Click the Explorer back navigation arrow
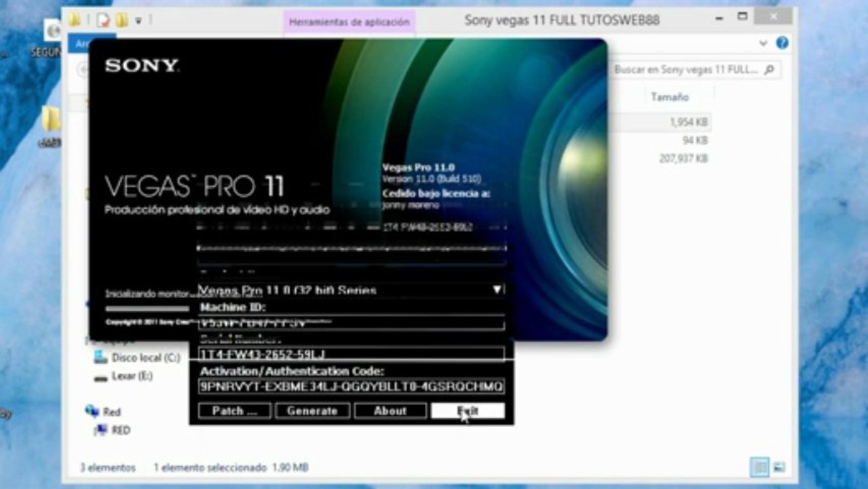The height and width of the screenshot is (489, 868). [83, 69]
